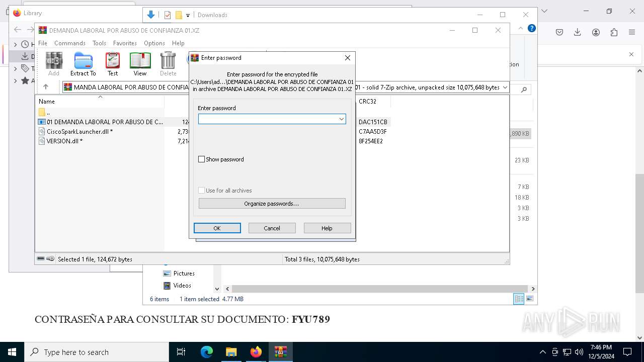The image size is (644, 362).
Task: Click Explorer search magnifier icon
Action: click(x=524, y=89)
